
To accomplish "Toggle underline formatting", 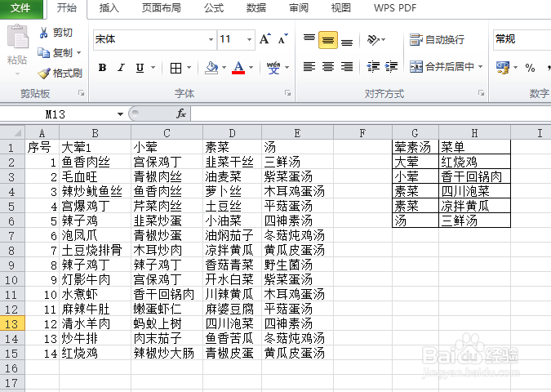I will tap(140, 68).
